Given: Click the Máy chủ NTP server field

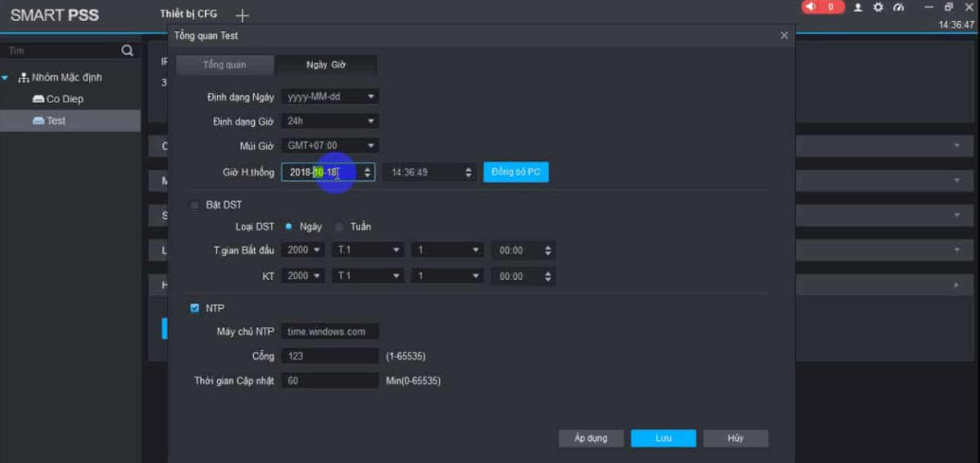Looking at the screenshot, I should click(330, 331).
